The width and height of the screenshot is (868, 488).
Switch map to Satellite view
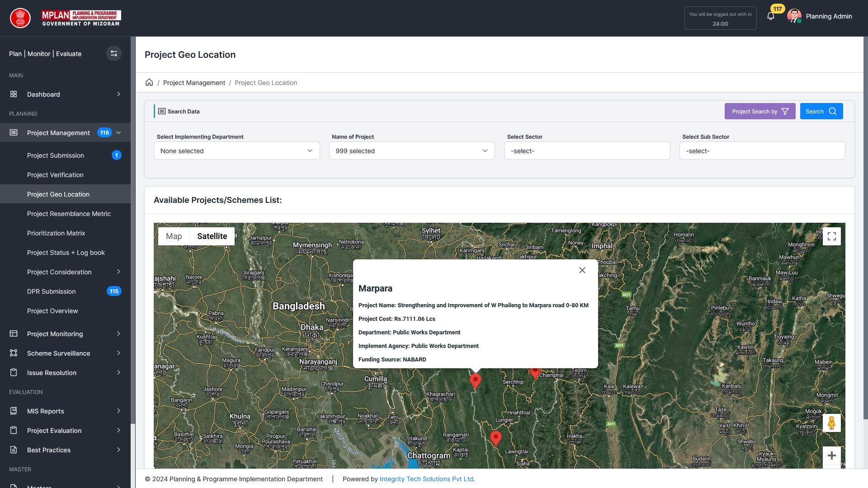(x=212, y=236)
